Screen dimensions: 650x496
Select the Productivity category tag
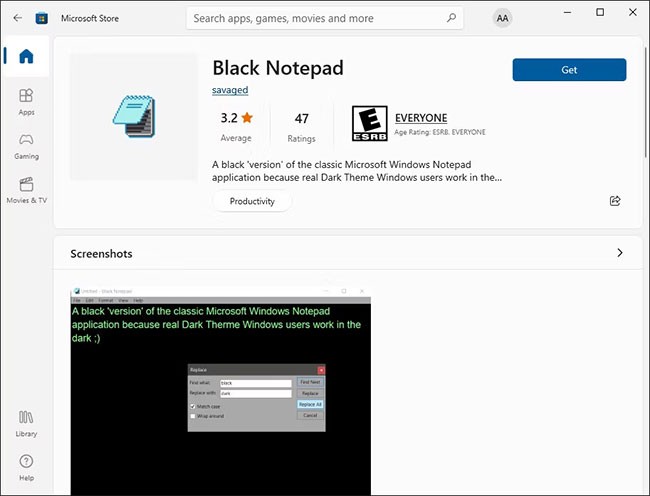251,201
